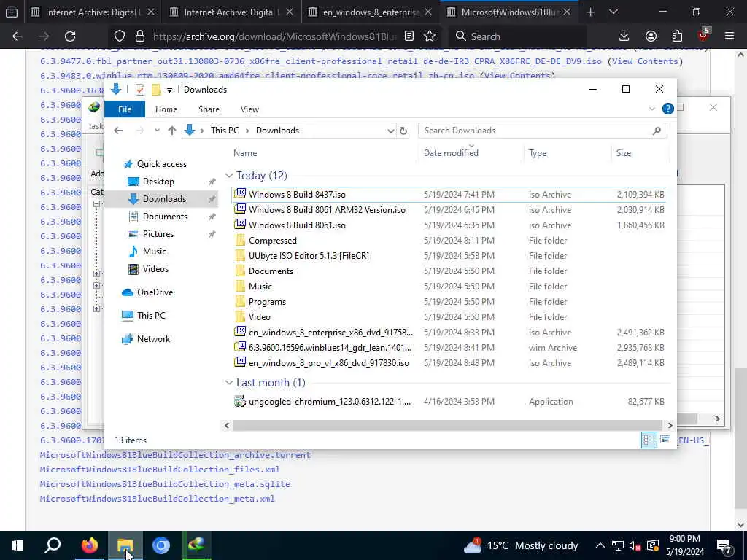Click Explorer back arrow
This screenshot has height=560, width=747.
click(118, 131)
